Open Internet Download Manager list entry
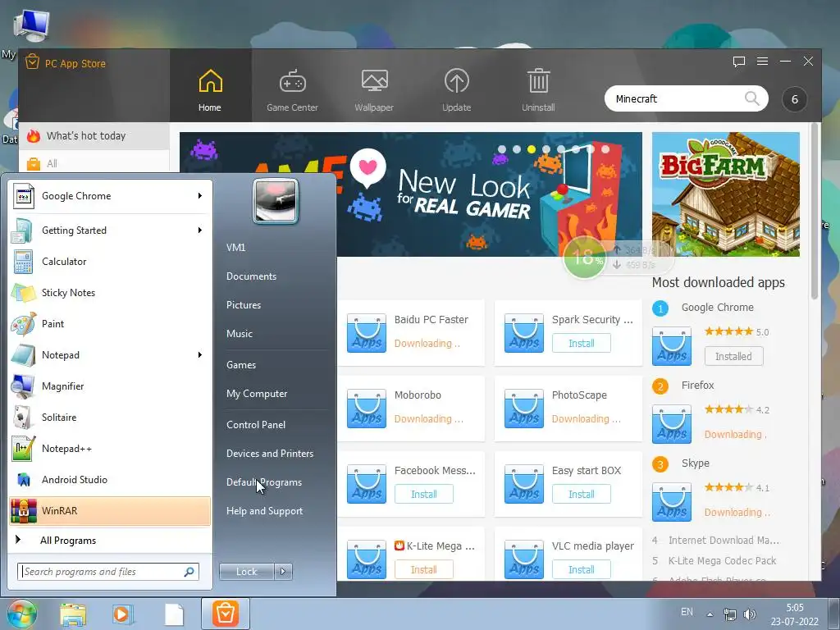Image resolution: width=840 pixels, height=630 pixels. [x=724, y=540]
